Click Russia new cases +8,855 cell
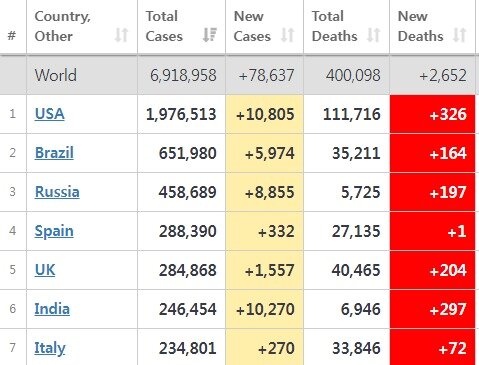 pyautogui.click(x=265, y=192)
